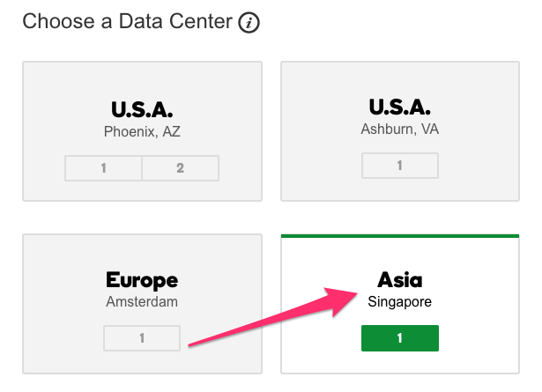Open the data center info icon
This screenshot has height=392, width=542.
[x=249, y=22]
